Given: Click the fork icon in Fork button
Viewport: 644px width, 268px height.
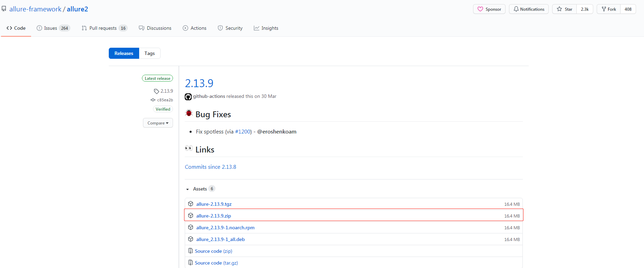Looking at the screenshot, I should tap(604, 9).
